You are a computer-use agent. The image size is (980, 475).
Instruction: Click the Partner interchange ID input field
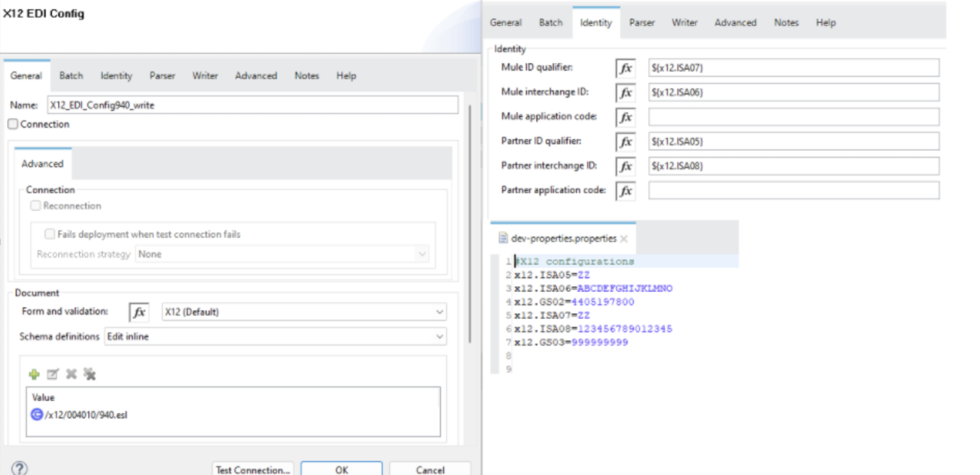pyautogui.click(x=794, y=166)
